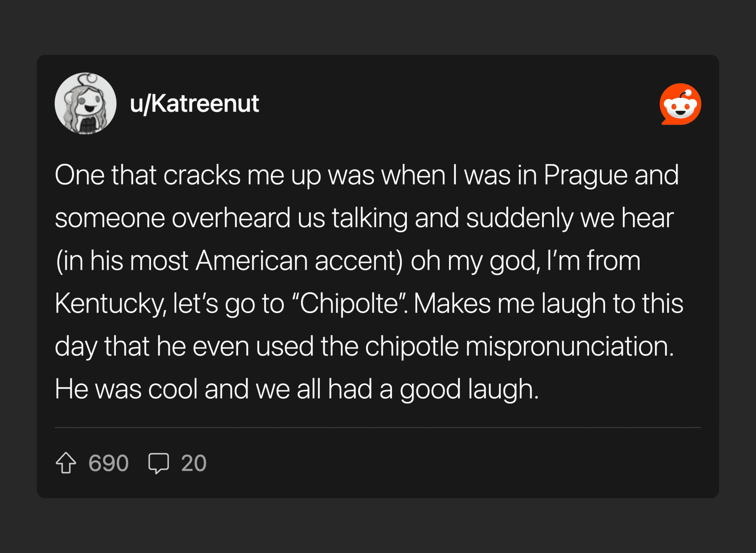
Task: Open the comment bubble icon
Action: click(x=159, y=463)
